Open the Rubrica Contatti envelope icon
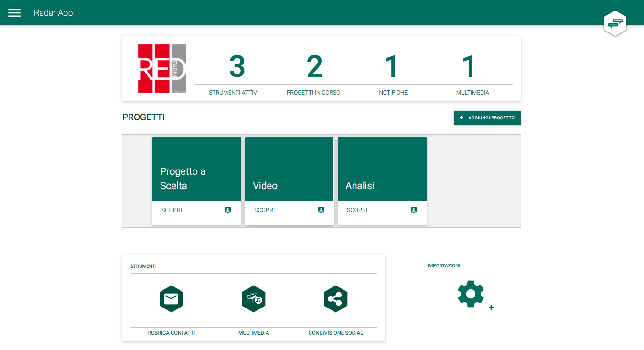 [171, 299]
